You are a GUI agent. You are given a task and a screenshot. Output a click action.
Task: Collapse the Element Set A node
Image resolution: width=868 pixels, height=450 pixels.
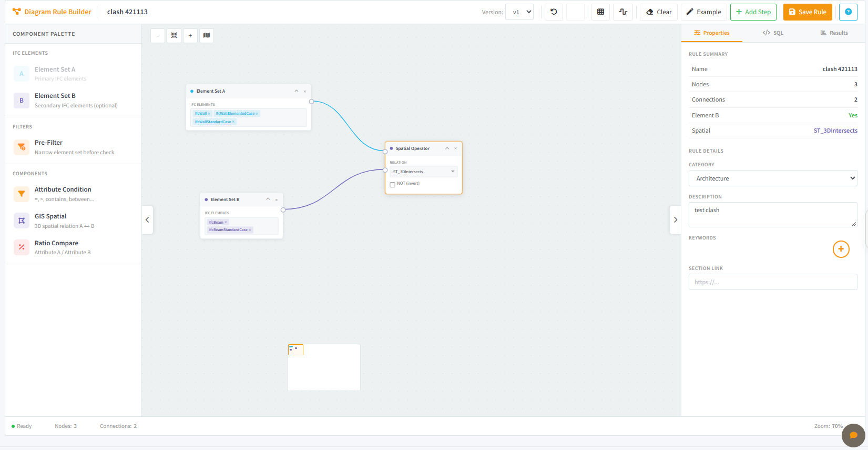297,91
